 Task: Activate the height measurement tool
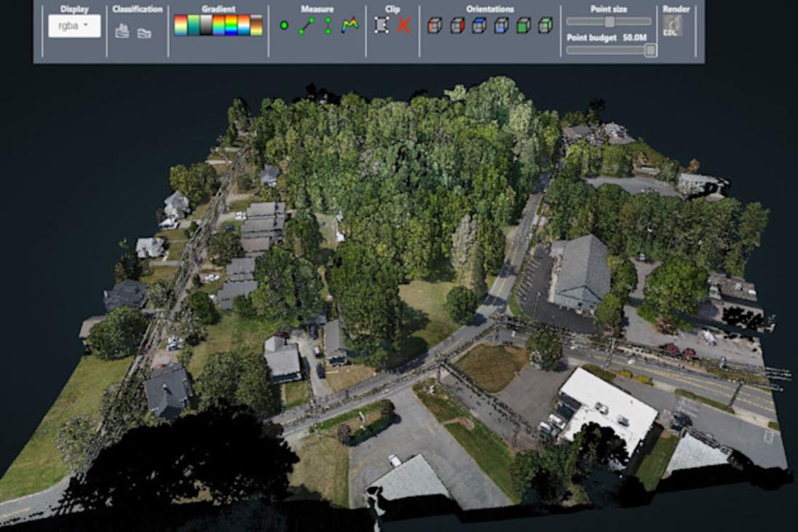pyautogui.click(x=327, y=24)
